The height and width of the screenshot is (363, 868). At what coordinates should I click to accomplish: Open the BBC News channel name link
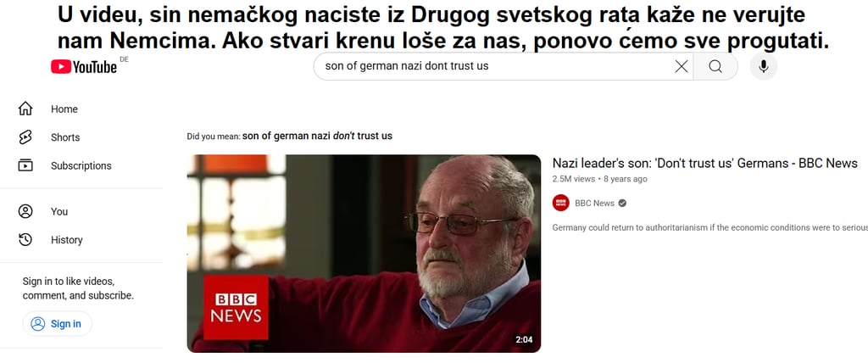click(594, 204)
